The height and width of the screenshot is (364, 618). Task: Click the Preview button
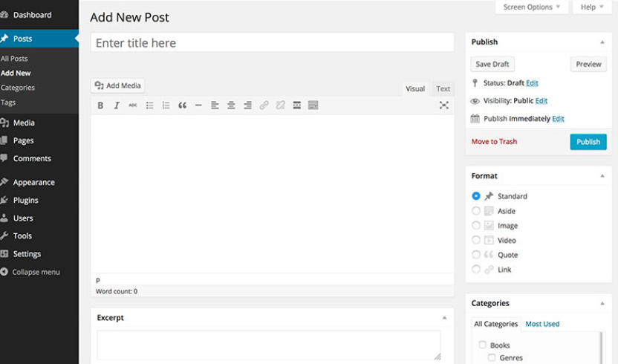pos(588,64)
